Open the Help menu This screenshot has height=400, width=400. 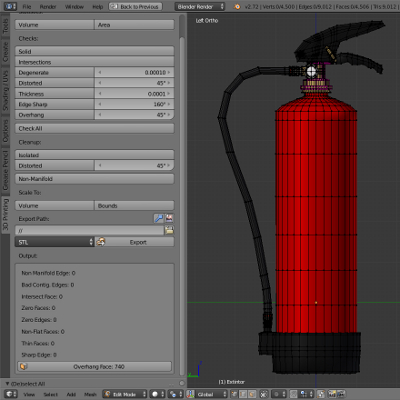click(97, 7)
